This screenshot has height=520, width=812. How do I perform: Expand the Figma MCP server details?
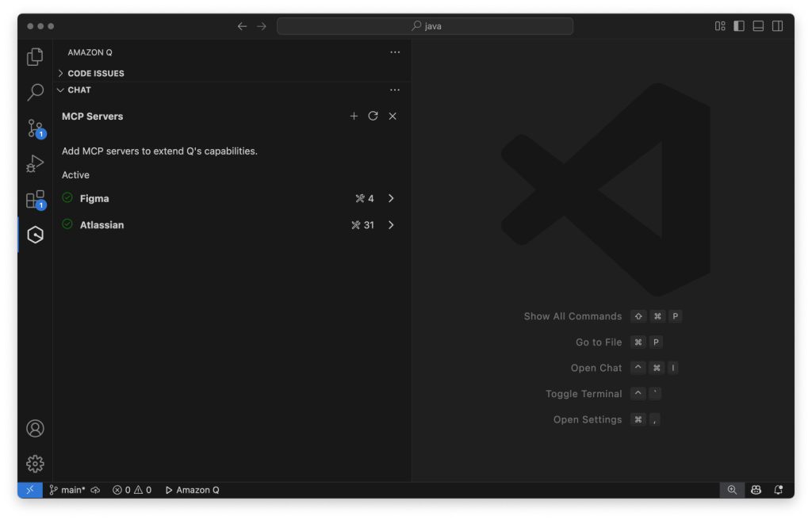coord(390,198)
